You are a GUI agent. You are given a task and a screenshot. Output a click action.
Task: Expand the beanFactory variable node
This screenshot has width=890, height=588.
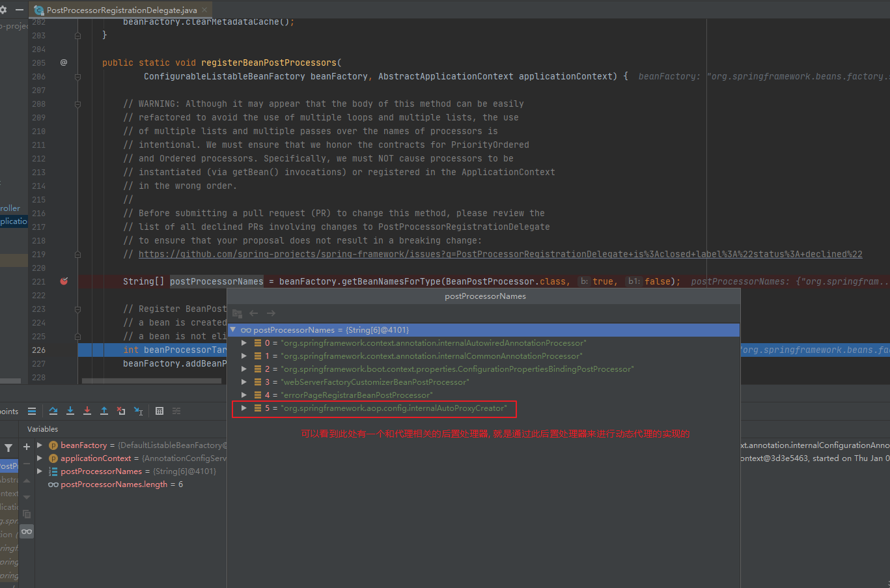tap(40, 445)
